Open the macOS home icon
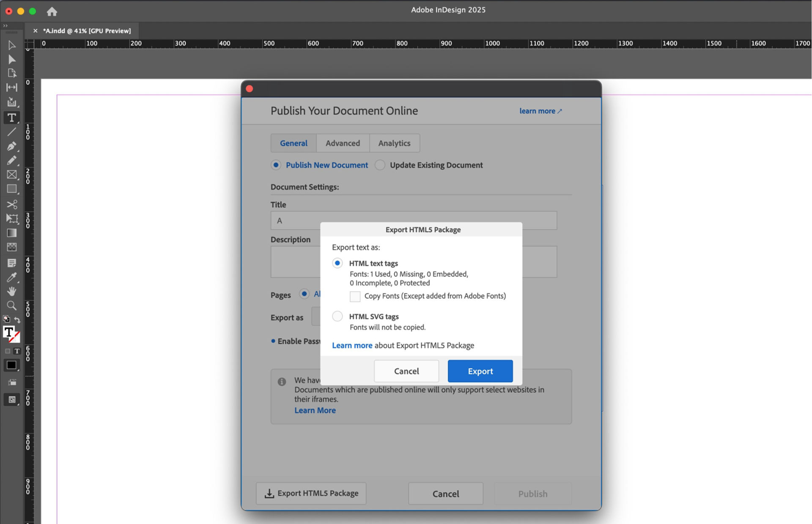Viewport: 812px width, 524px height. coord(52,11)
